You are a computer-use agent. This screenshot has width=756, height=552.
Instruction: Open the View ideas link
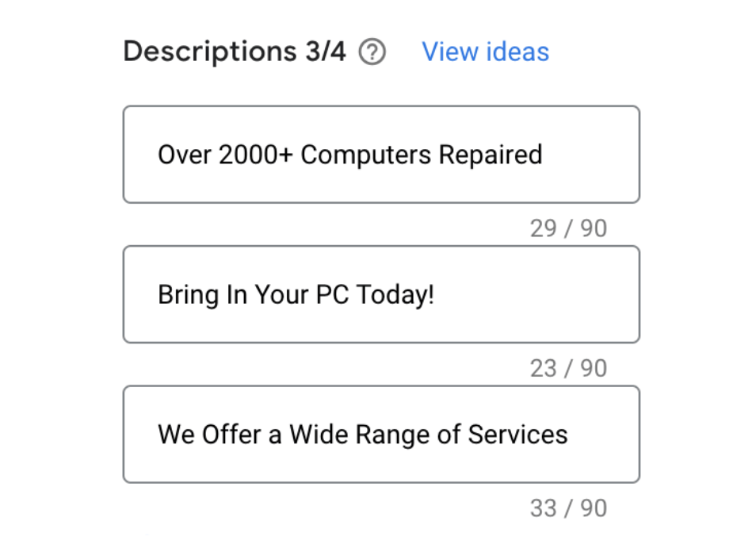click(485, 52)
